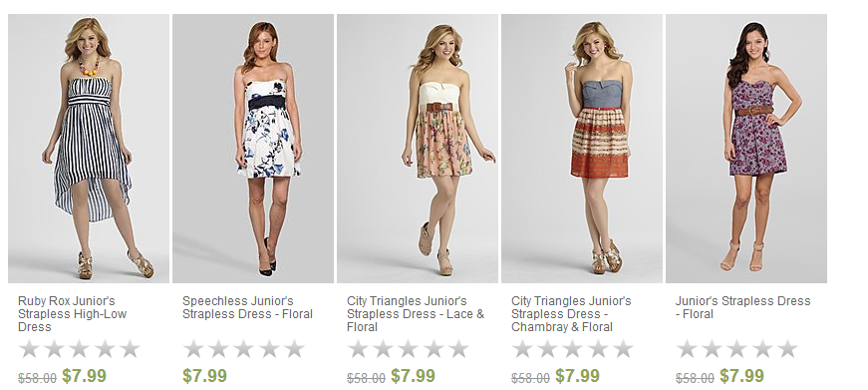Give the Ruby Rox dress one star
This screenshot has width=868, height=390.
(x=29, y=349)
